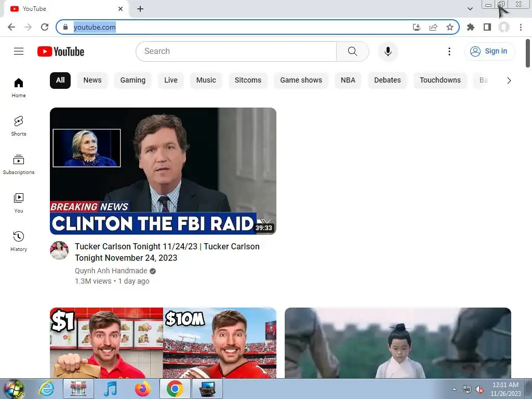Click the YouTube logo
This screenshot has height=399, width=532.
coord(61,51)
